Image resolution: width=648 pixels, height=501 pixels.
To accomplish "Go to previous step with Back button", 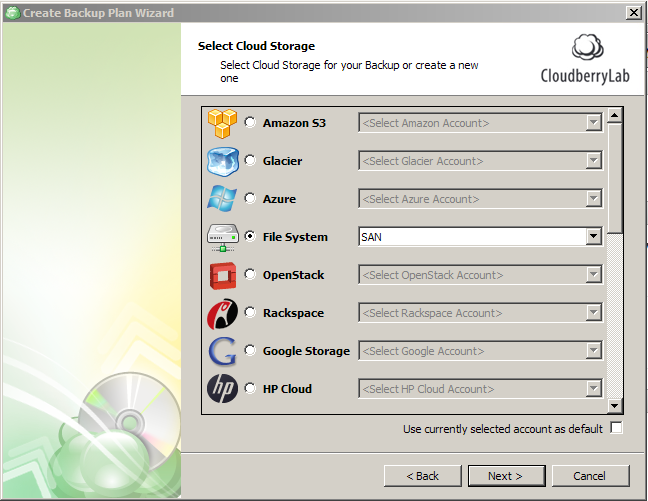I will click(422, 476).
